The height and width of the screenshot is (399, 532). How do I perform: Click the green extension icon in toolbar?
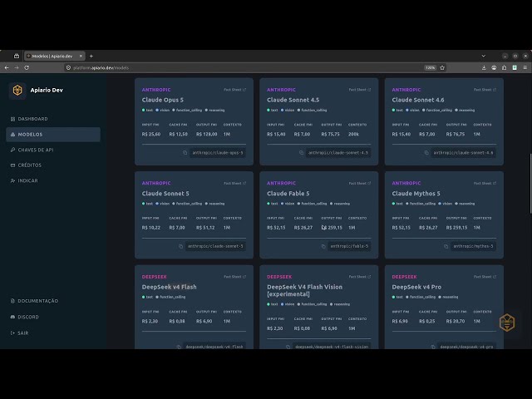pyautogui.click(x=515, y=68)
